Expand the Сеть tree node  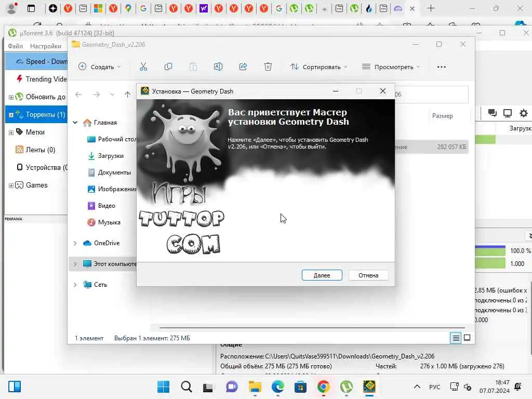click(x=75, y=285)
